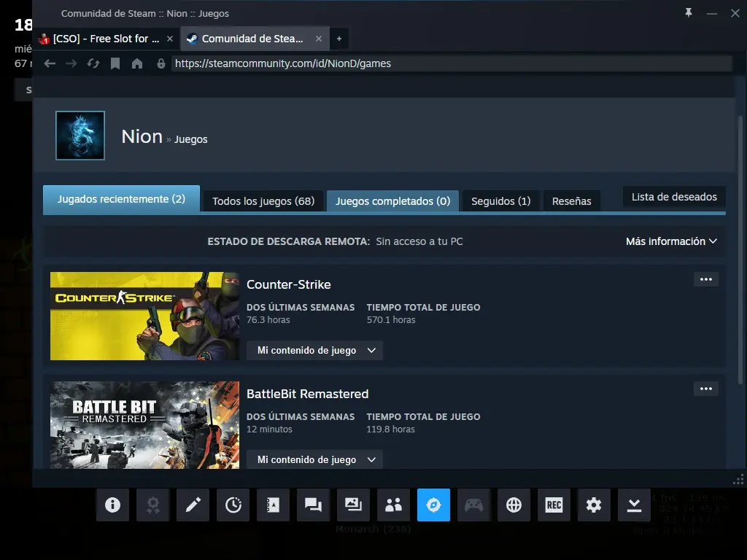747x560 pixels.
Task: Close the [CSO] Free Slot tab
Action: click(x=169, y=39)
